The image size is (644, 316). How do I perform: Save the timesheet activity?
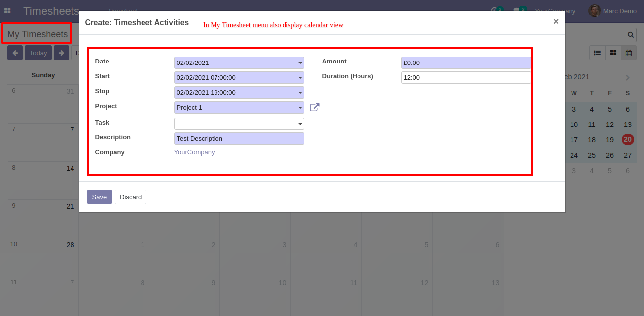tap(99, 197)
